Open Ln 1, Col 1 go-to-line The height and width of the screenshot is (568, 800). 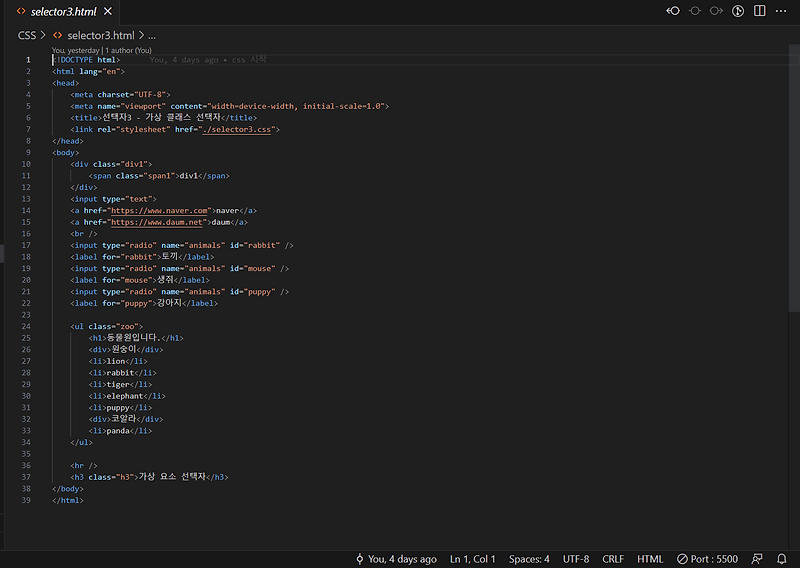click(473, 559)
